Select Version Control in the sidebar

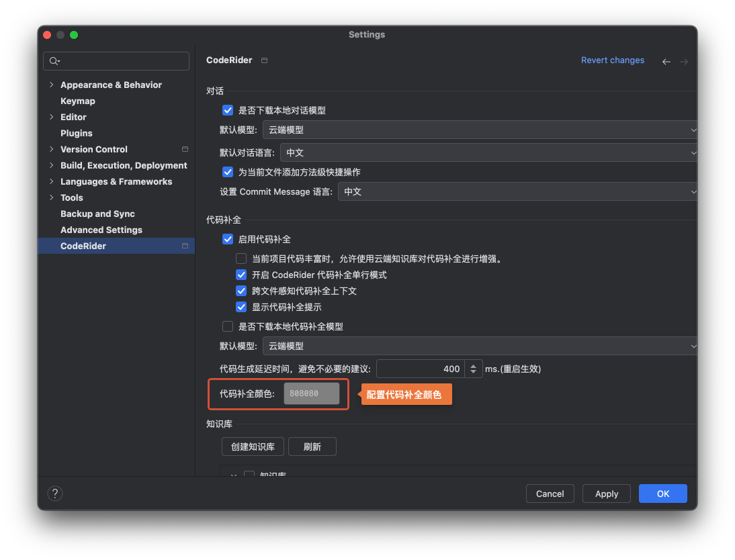(94, 149)
